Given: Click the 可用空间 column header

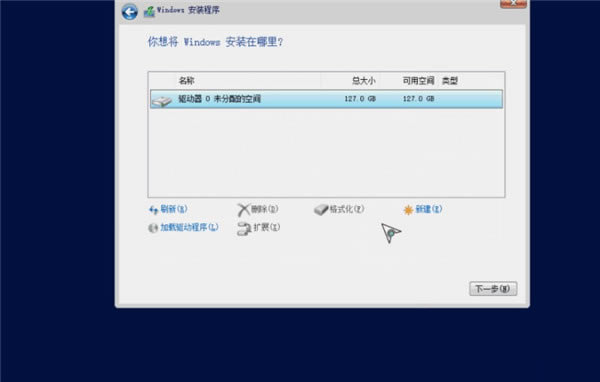Looking at the screenshot, I should pos(418,81).
